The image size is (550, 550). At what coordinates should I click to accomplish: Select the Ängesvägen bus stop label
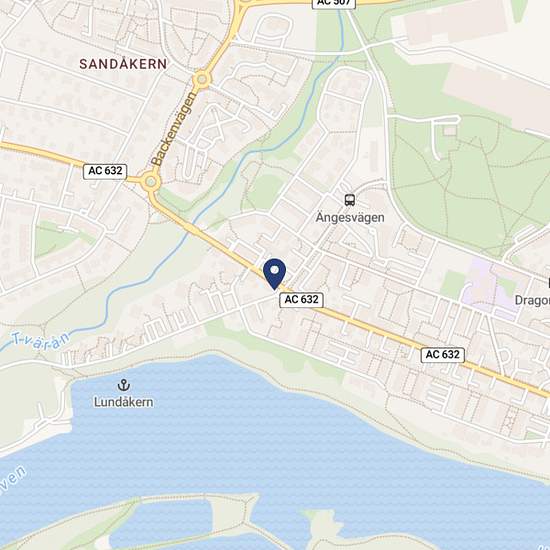tap(350, 217)
